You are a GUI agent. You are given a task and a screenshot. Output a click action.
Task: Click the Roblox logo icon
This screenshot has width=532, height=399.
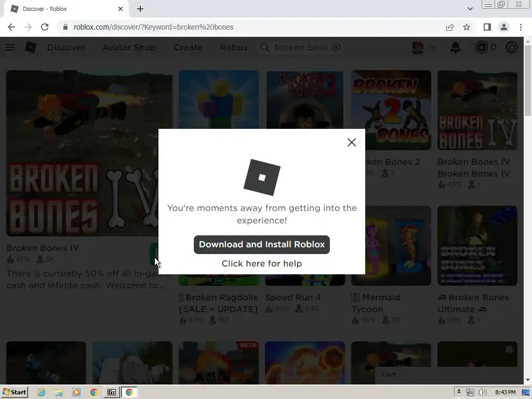(31, 47)
